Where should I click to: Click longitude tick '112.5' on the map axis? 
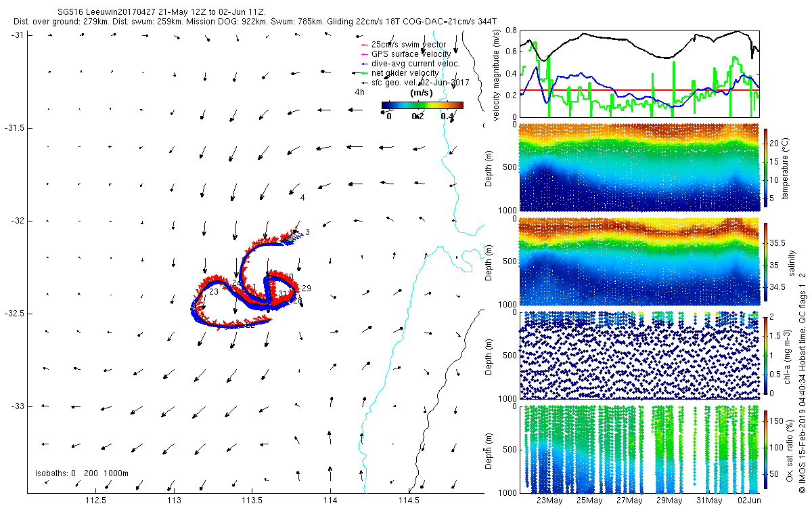[96, 501]
